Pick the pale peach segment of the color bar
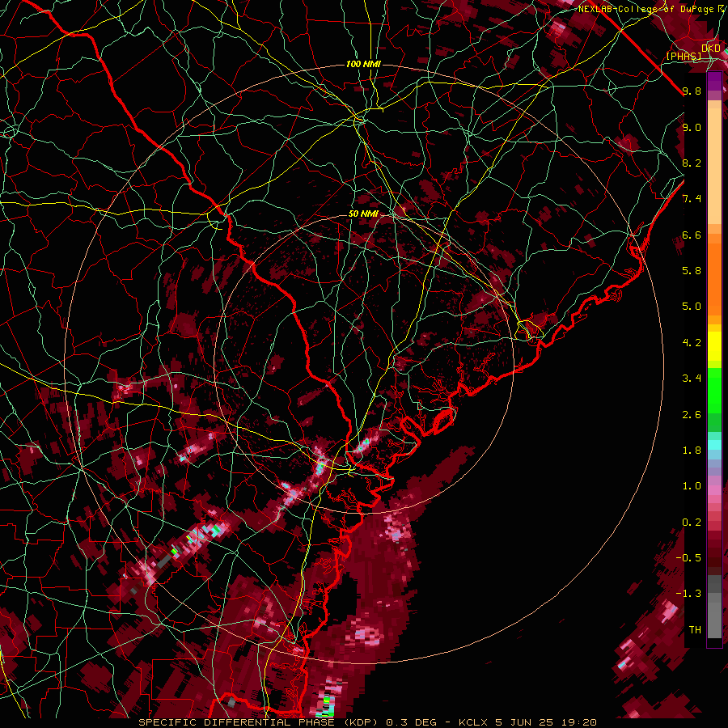Screen dimensions: 728x728 tap(714, 167)
